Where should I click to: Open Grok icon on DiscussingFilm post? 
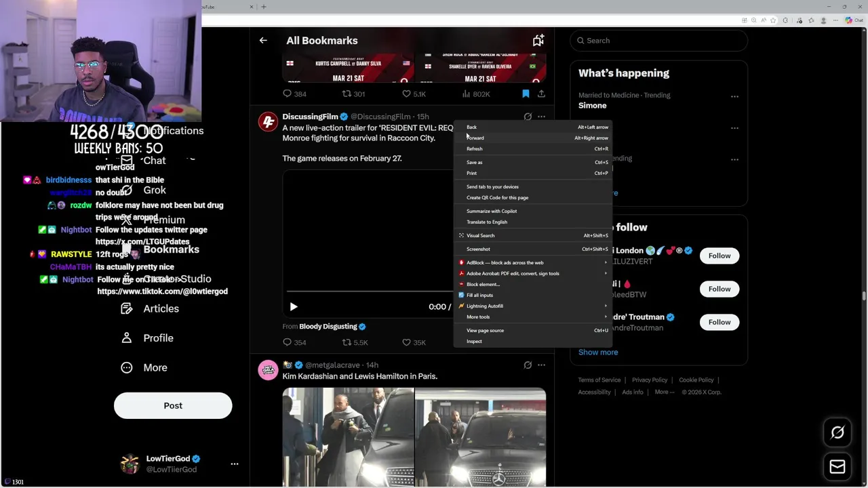528,117
